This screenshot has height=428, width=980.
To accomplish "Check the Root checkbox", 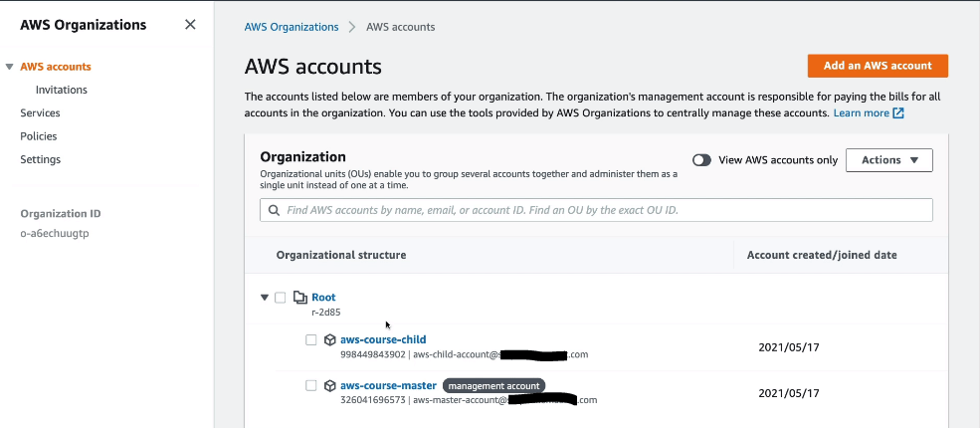I will click(x=281, y=298).
